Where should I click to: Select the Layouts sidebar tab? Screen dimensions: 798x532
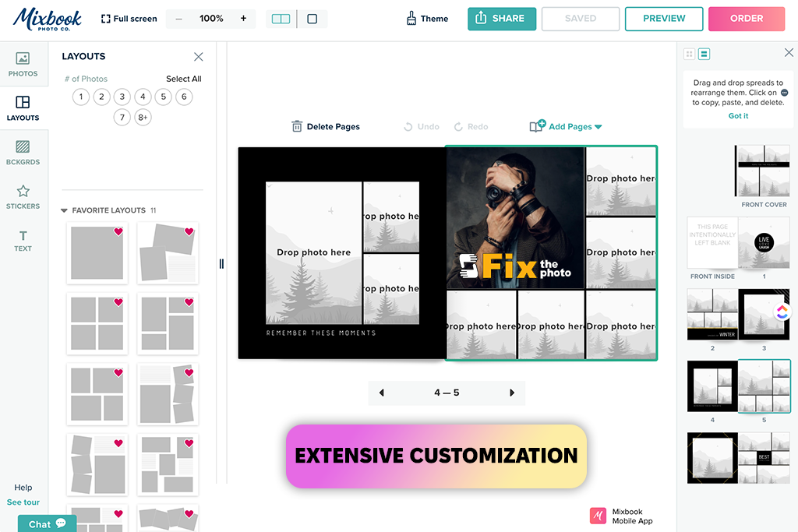(x=23, y=108)
